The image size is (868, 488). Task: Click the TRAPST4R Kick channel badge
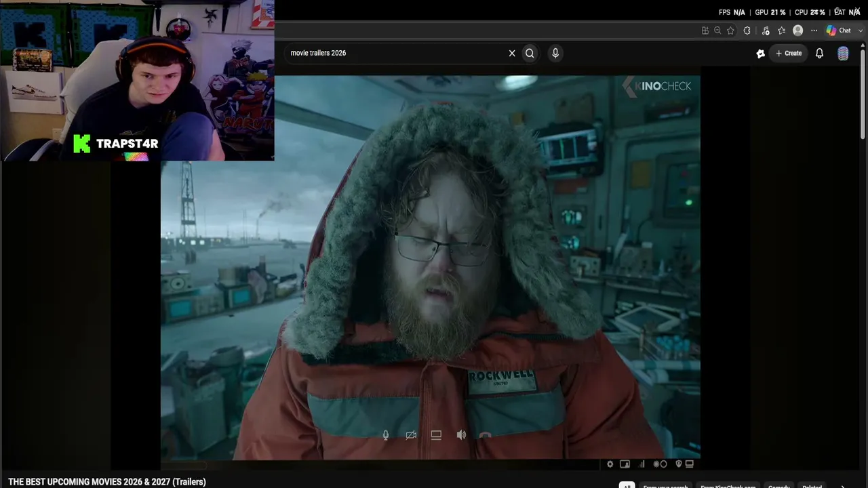(116, 144)
